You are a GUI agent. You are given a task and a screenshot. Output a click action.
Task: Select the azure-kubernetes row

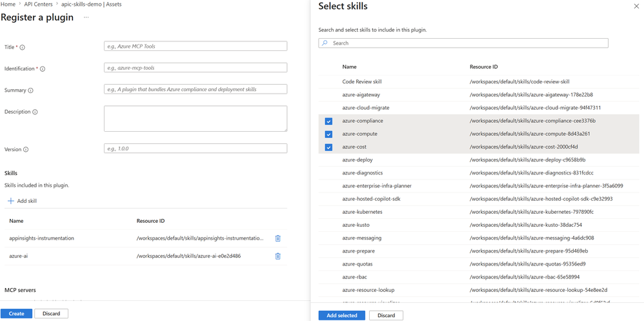click(x=479, y=212)
